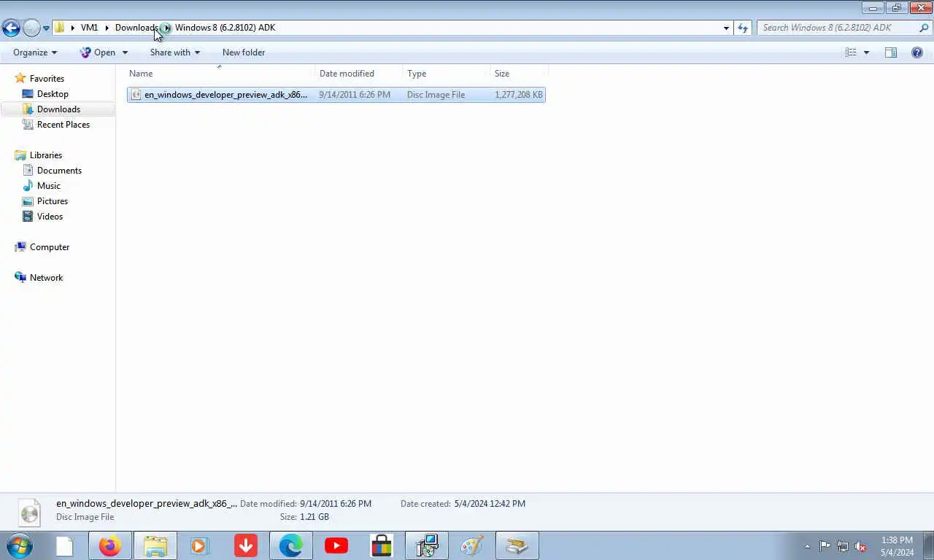This screenshot has height=560, width=934.
Task: Select the VM1 breadcrumb segment
Action: click(89, 28)
